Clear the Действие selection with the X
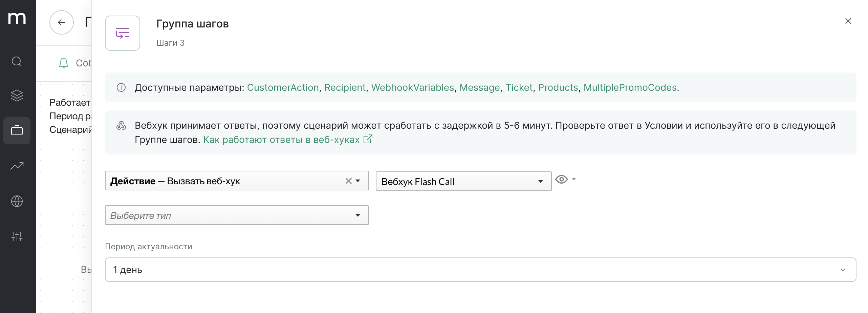This screenshot has height=313, width=868. 348,181
